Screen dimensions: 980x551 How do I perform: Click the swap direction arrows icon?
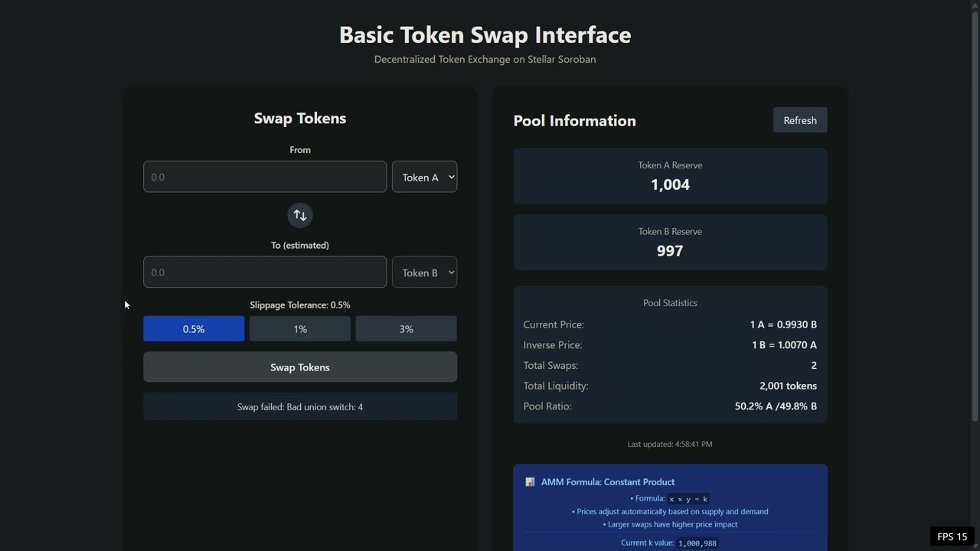pos(300,215)
